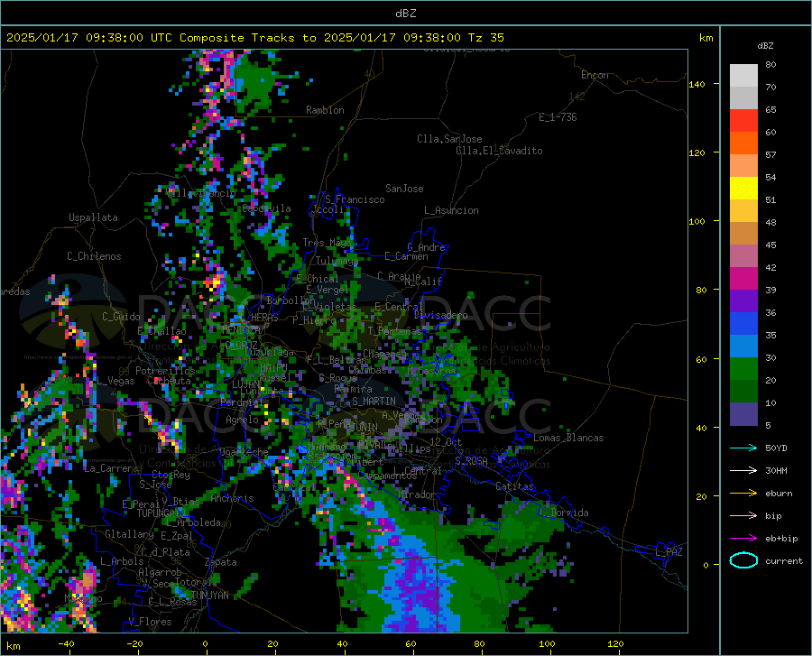Click the 80 value on dBZ scale

tap(770, 65)
